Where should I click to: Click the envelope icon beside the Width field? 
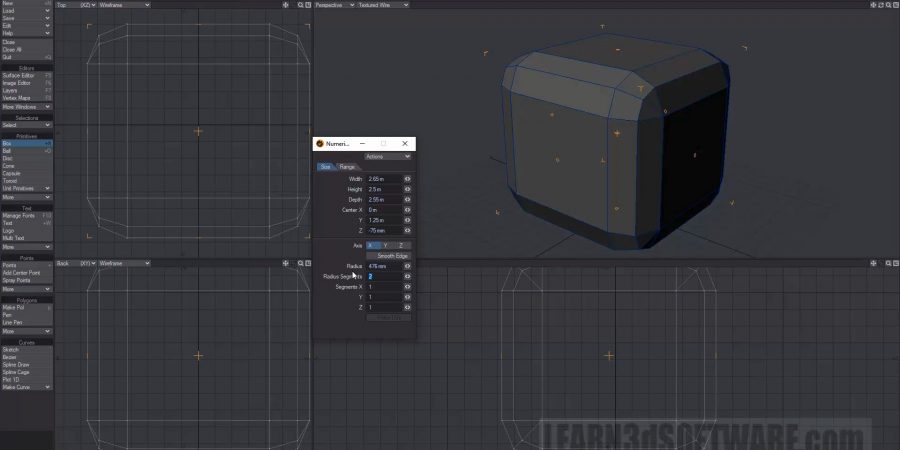pos(407,178)
